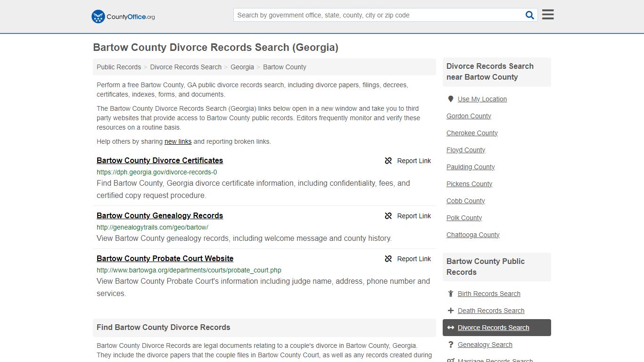
Task: Click the arrows icon for Divorce Records
Action: 451,328
